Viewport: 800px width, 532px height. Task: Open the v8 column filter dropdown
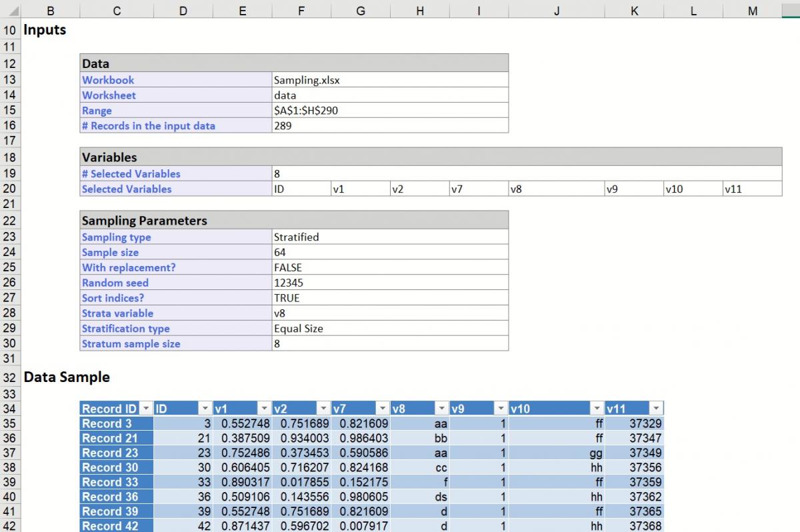click(442, 408)
